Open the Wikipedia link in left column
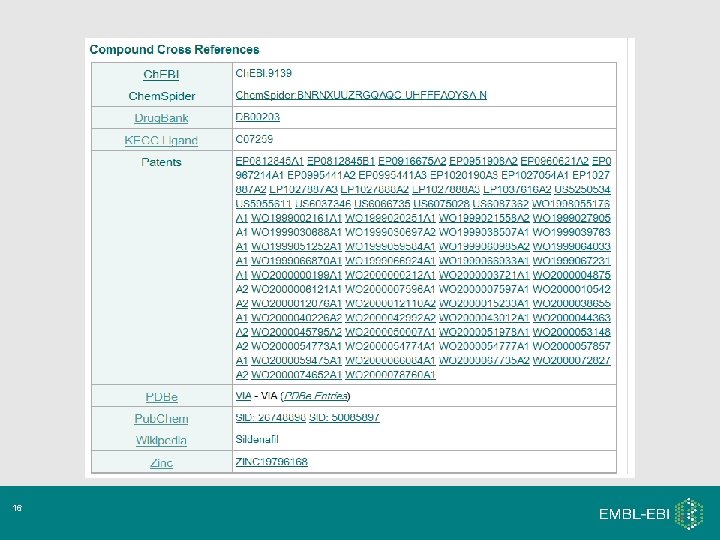720x540 pixels. point(161,440)
